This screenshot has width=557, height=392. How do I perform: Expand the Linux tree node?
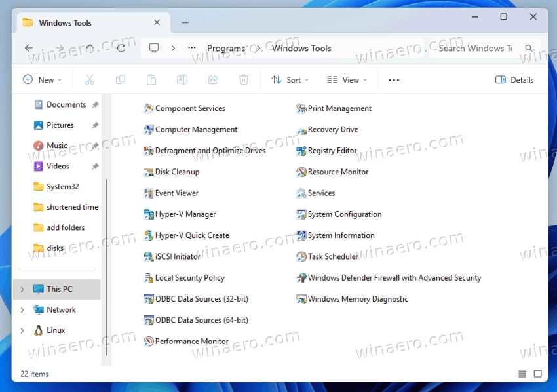[x=22, y=330]
